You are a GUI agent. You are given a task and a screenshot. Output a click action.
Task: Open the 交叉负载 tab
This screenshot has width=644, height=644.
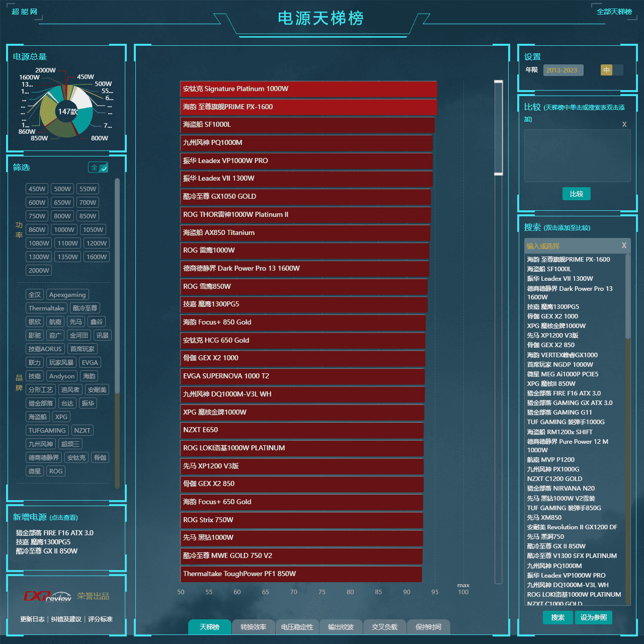click(384, 627)
